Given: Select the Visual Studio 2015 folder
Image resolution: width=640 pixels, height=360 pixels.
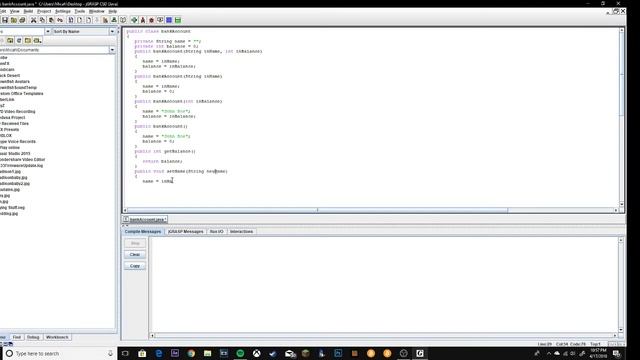Looking at the screenshot, I should [15, 153].
